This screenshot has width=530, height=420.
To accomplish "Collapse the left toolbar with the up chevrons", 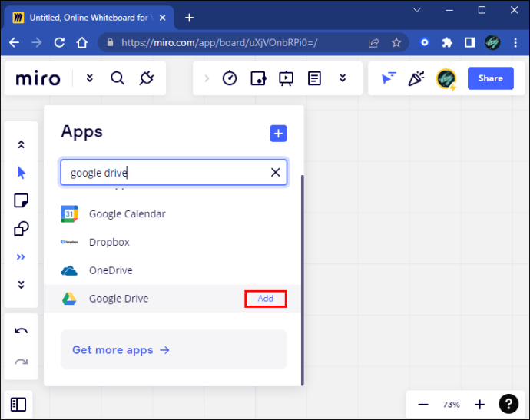I will tap(21, 144).
